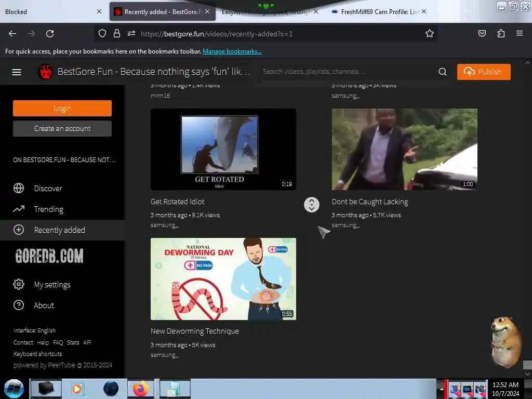Open the Stats footer link
This screenshot has height=399, width=532.
tap(73, 342)
